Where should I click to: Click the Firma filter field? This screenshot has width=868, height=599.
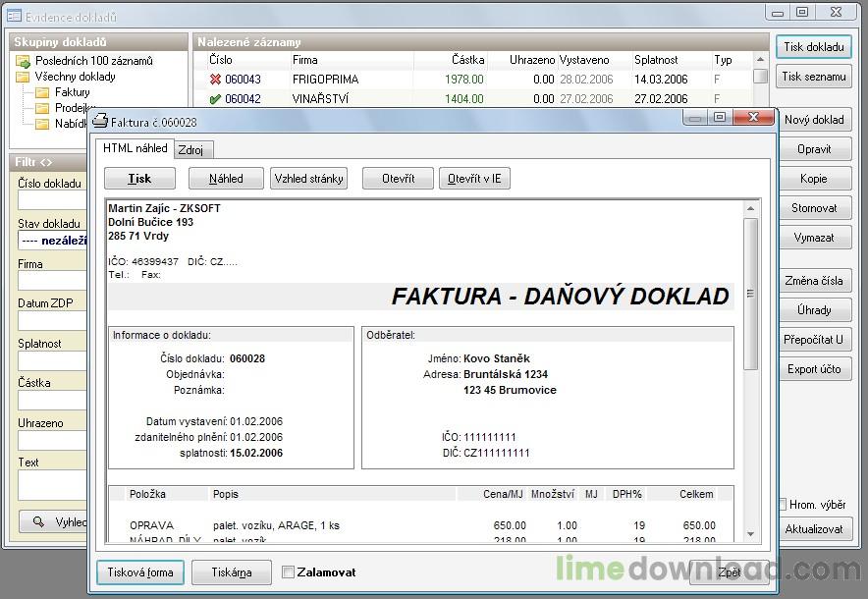click(53, 281)
